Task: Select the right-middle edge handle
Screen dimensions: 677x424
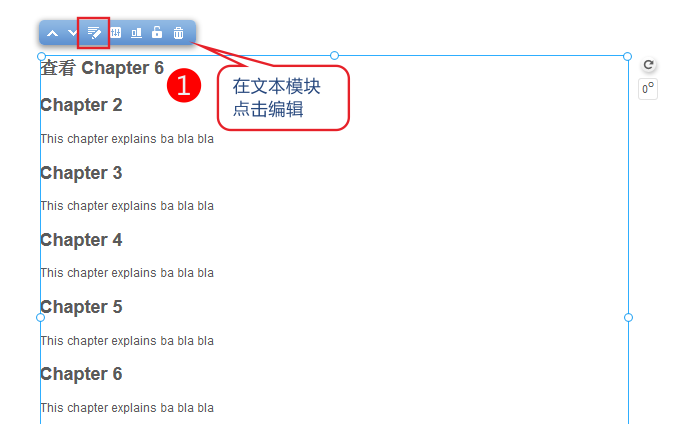Action: point(628,317)
